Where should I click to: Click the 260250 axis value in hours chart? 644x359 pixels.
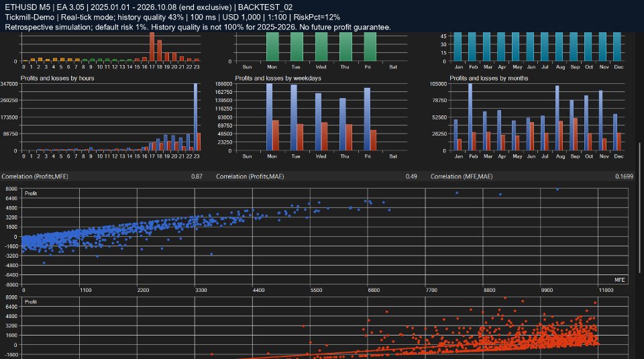click(x=9, y=100)
